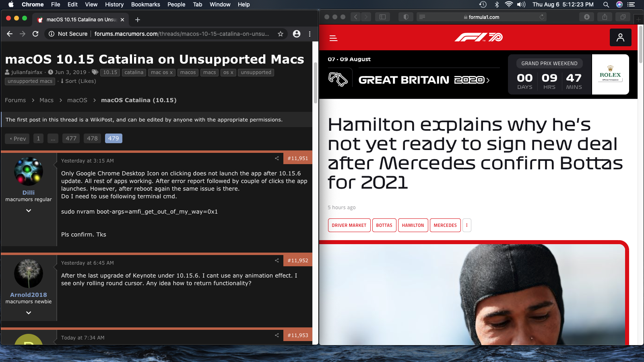Sort thread by Likes
Image resolution: width=644 pixels, height=362 pixels.
(x=78, y=81)
